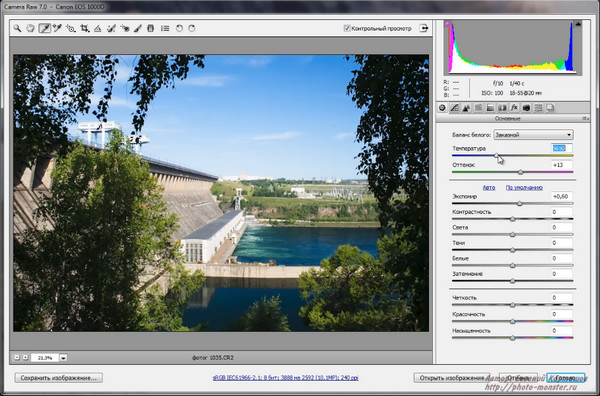The image size is (600, 396).
Task: Click the Авто link
Action: 489,187
